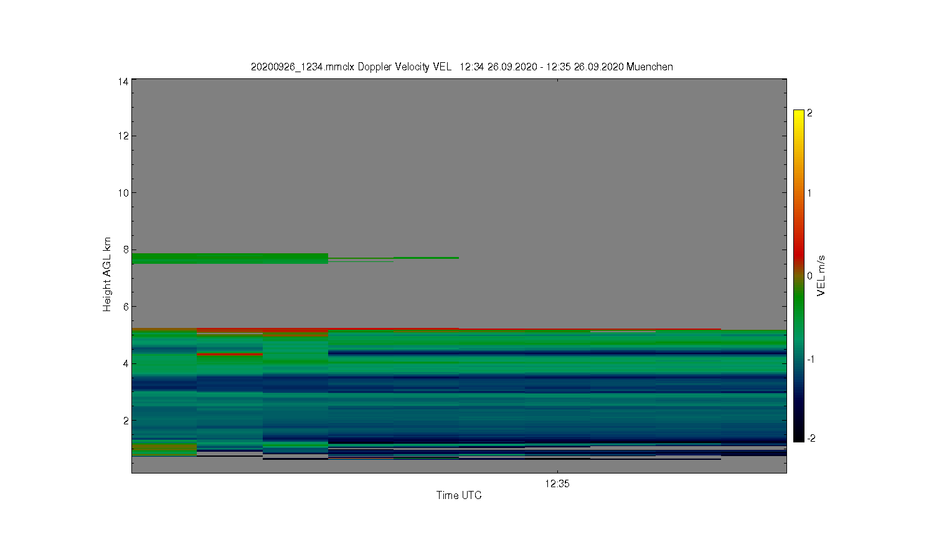Click the 'VEL m/s' colorbar label
The image size is (934, 560).
coord(821,276)
